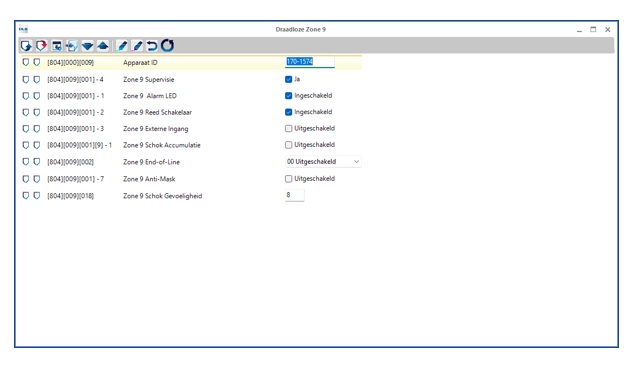633x369 pixels.
Task: Click left shield icon in Alarm LED row
Action: (x=25, y=96)
